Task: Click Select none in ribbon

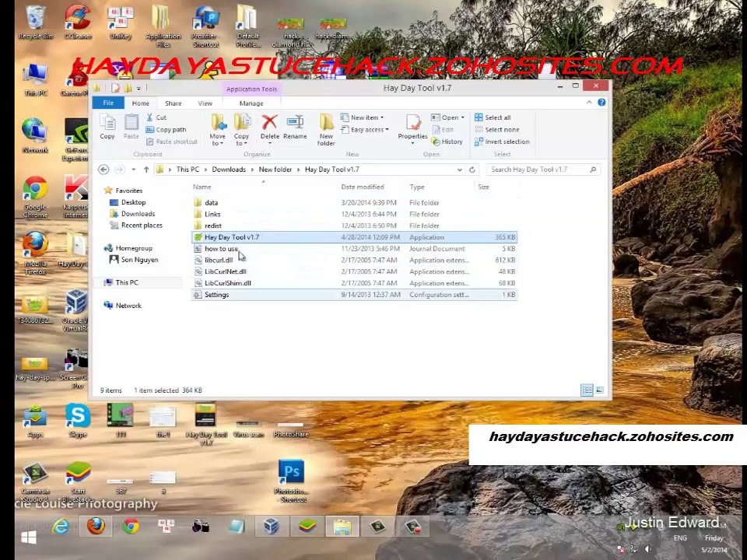Action: [x=497, y=130]
